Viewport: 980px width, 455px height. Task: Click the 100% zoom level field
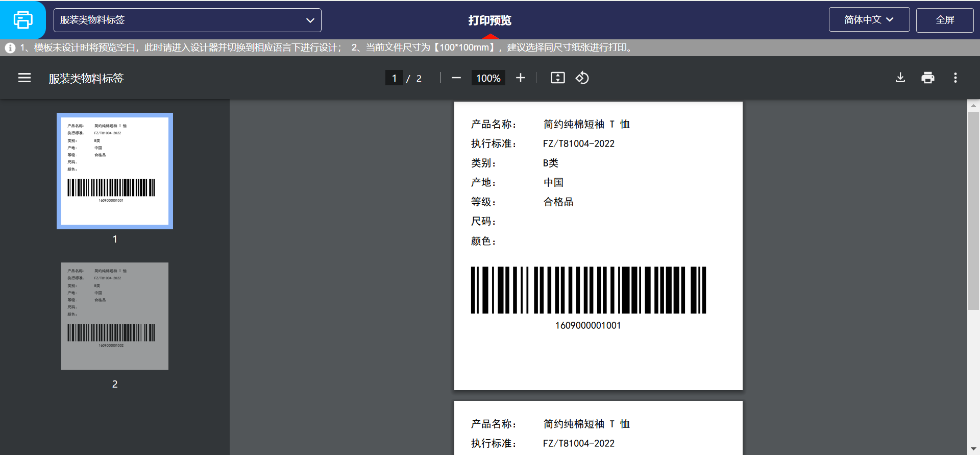488,78
